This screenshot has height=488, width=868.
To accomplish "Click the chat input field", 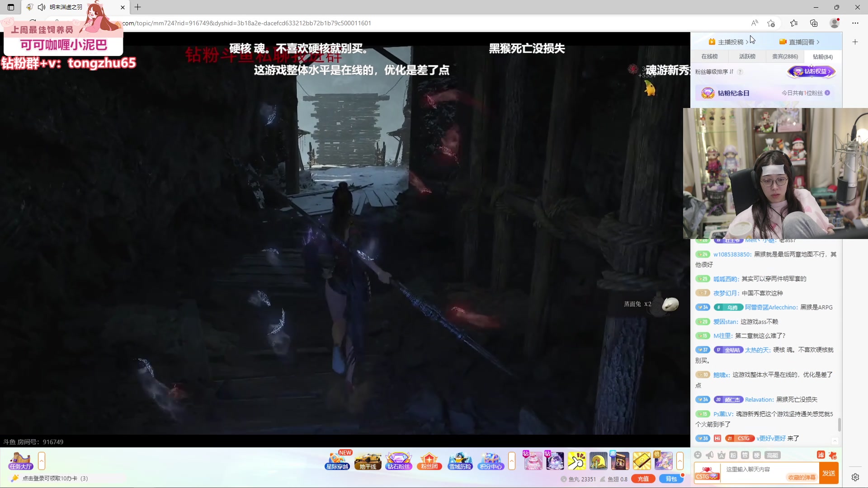I will 769,473.
